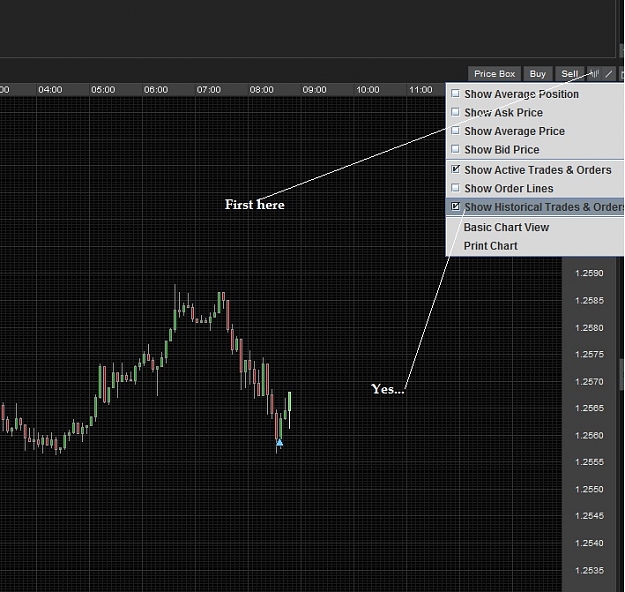Enable Show Order Lines checkbox
Image resolution: width=625 pixels, height=592 pixels.
pos(455,188)
